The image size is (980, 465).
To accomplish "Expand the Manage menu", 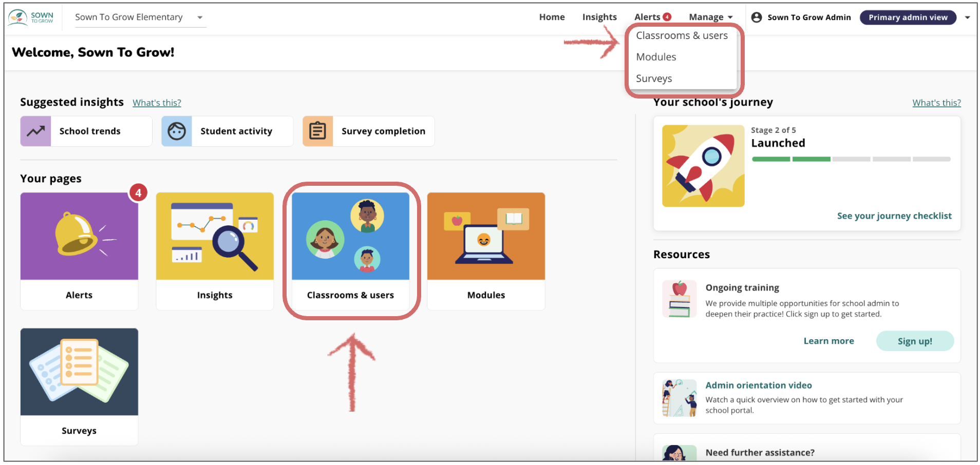I will (x=711, y=17).
